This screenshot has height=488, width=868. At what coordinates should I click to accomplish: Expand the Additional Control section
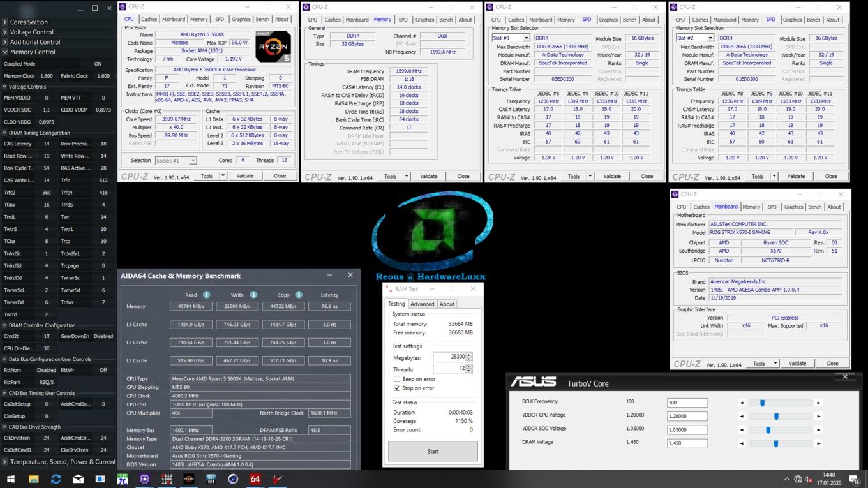pyautogui.click(x=5, y=42)
